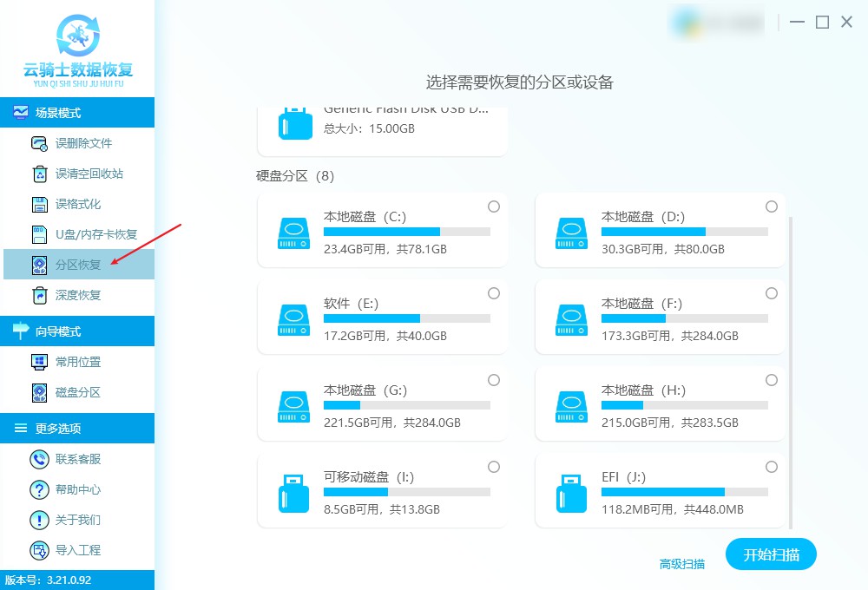Click the U盘/内存卡恢复 icon
Screen dimensions: 868x590
tap(39, 234)
